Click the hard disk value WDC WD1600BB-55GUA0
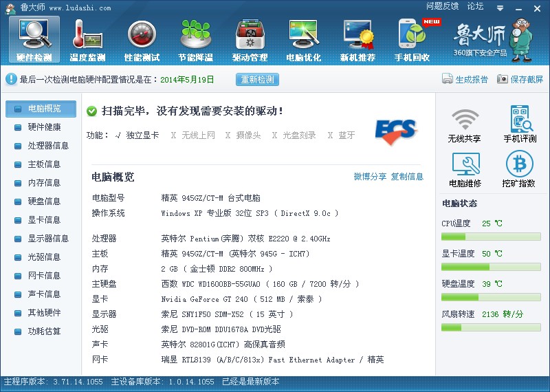550x392 pixels. 260,284
